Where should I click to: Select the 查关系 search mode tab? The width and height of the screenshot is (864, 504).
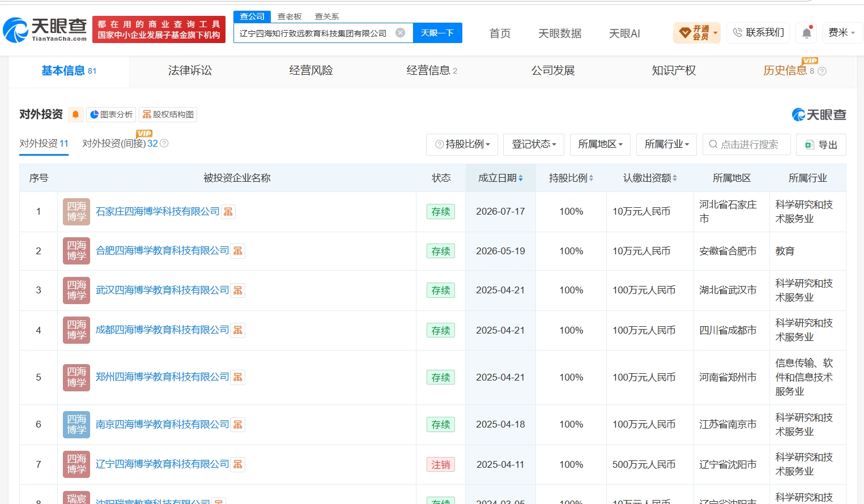point(327,16)
